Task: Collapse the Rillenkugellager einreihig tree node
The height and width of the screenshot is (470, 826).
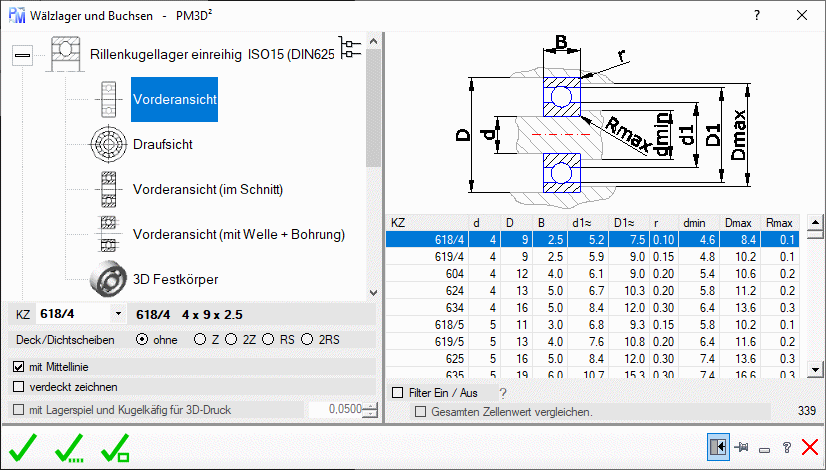Action: 22,55
